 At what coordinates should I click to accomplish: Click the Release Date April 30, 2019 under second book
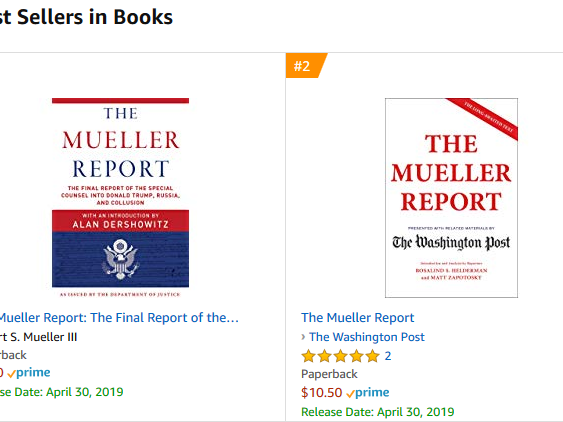tap(378, 412)
